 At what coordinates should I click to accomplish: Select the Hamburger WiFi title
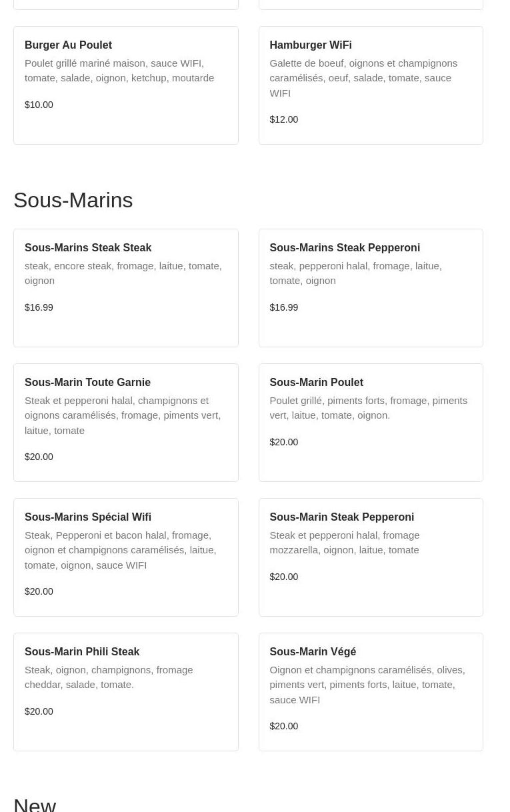tap(311, 45)
